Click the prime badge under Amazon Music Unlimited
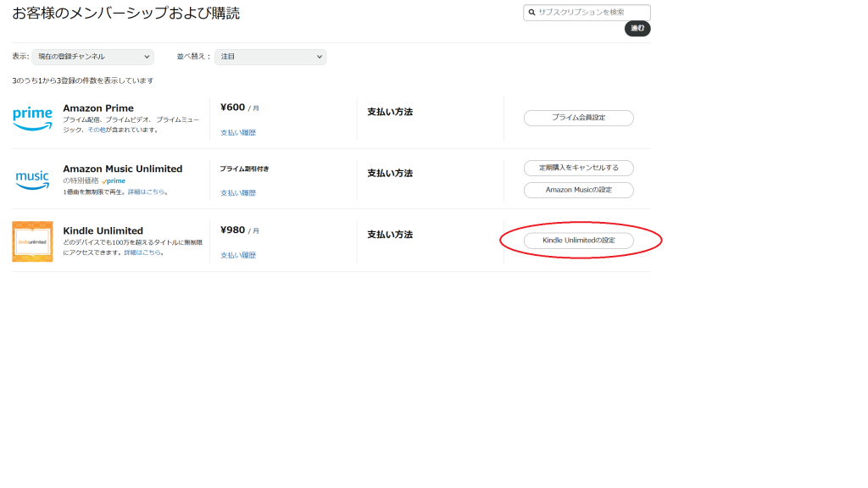 [x=114, y=181]
